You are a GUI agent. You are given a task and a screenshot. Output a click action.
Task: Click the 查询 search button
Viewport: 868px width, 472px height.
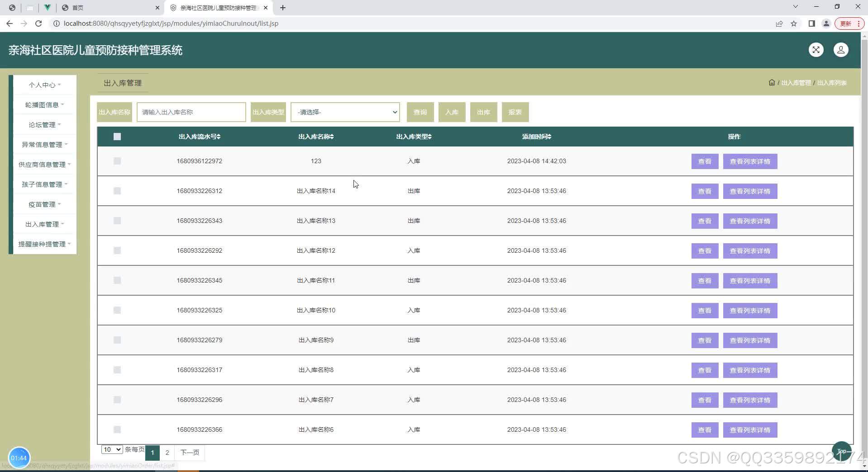pyautogui.click(x=420, y=112)
